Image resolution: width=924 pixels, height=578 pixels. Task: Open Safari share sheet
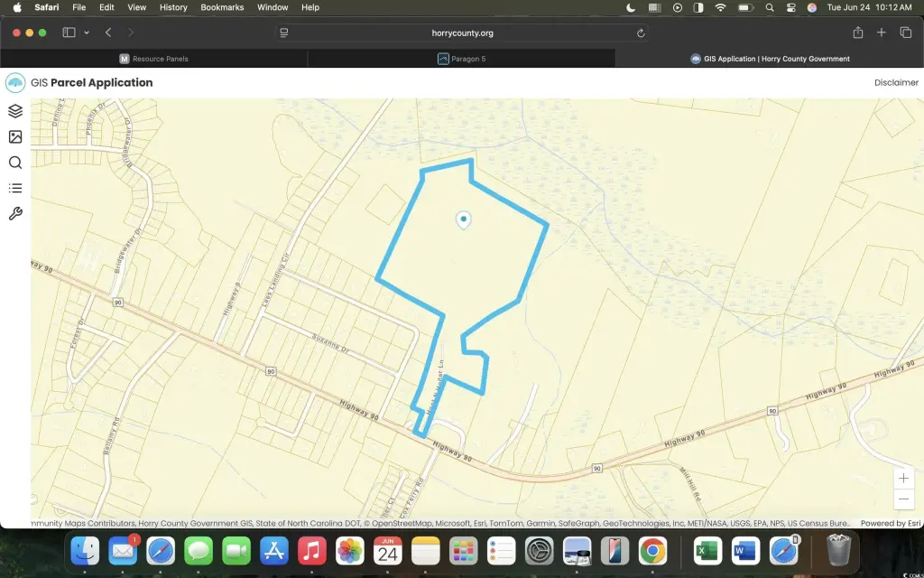[x=857, y=33]
